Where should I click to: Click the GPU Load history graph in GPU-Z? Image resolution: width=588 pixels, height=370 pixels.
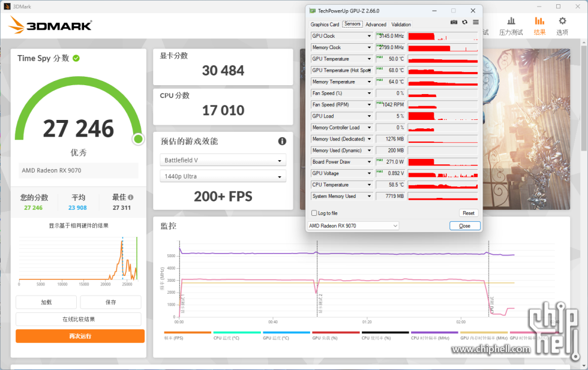(443, 116)
